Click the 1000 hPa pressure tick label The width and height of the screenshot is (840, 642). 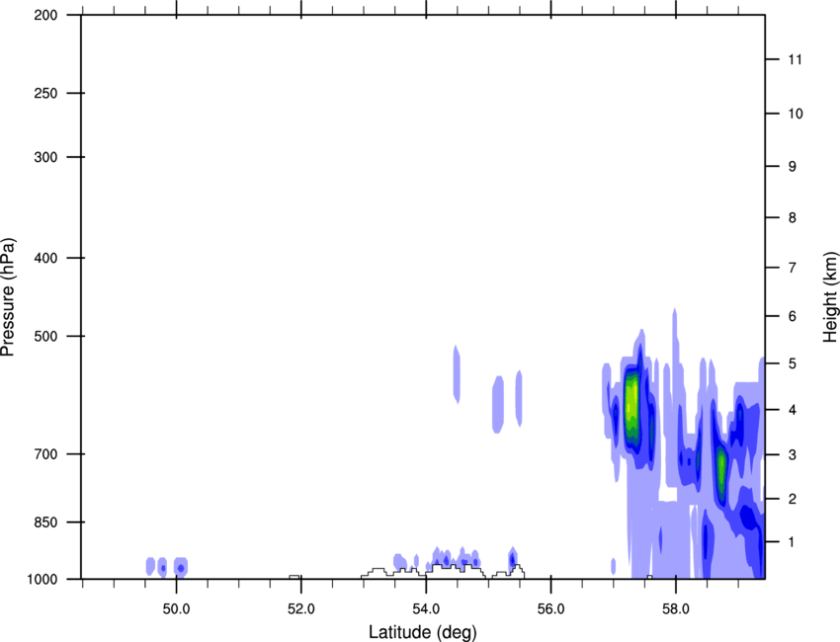click(x=44, y=579)
